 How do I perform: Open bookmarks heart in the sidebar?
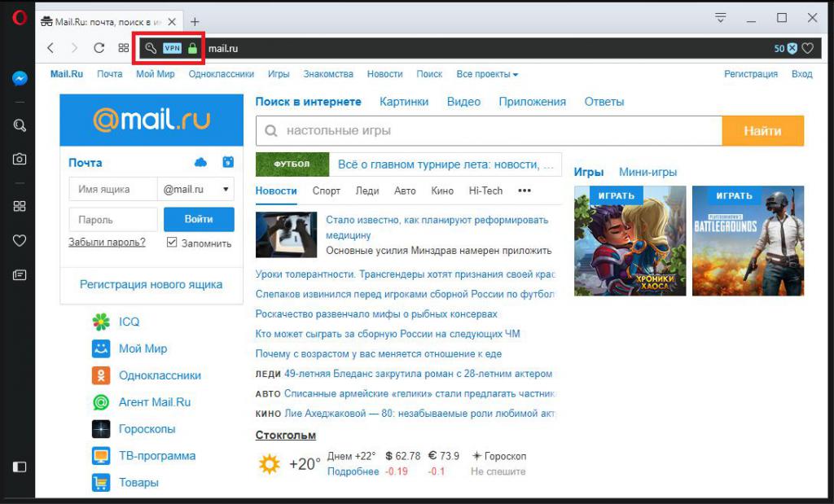(20, 240)
